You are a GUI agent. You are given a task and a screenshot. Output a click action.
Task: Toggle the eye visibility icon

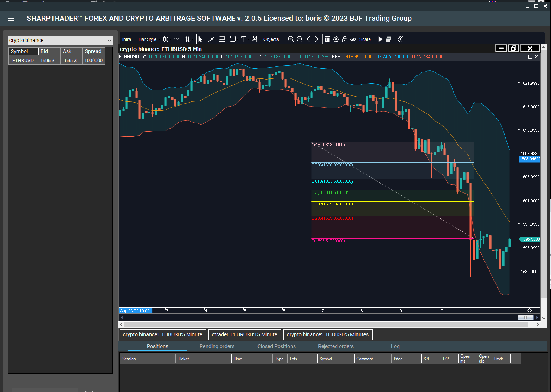(x=353, y=39)
